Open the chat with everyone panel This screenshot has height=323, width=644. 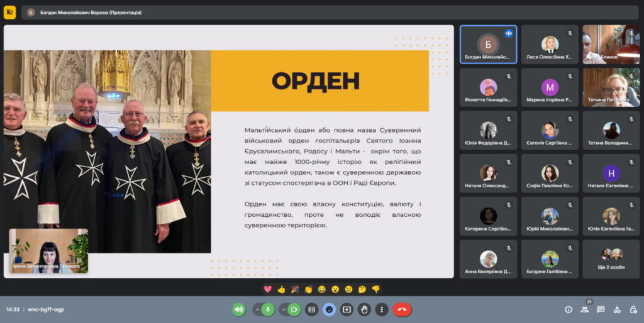(601, 309)
